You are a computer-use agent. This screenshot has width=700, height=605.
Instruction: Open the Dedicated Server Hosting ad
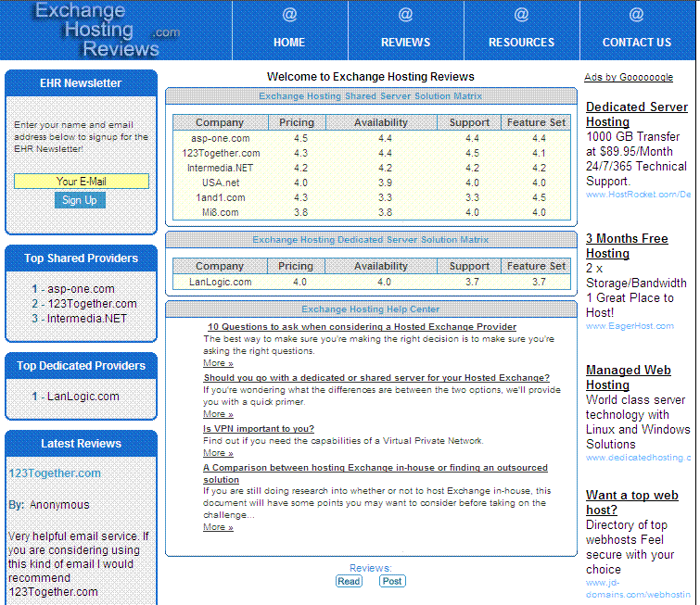click(637, 114)
